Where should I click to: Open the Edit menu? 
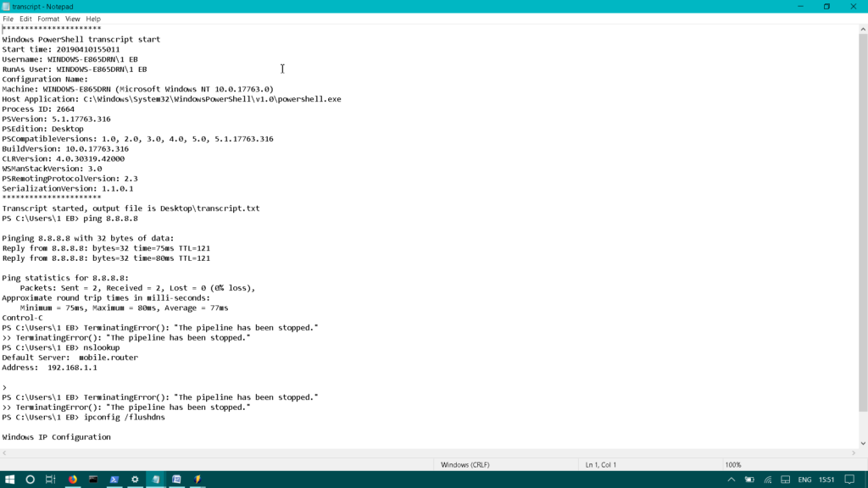[25, 19]
